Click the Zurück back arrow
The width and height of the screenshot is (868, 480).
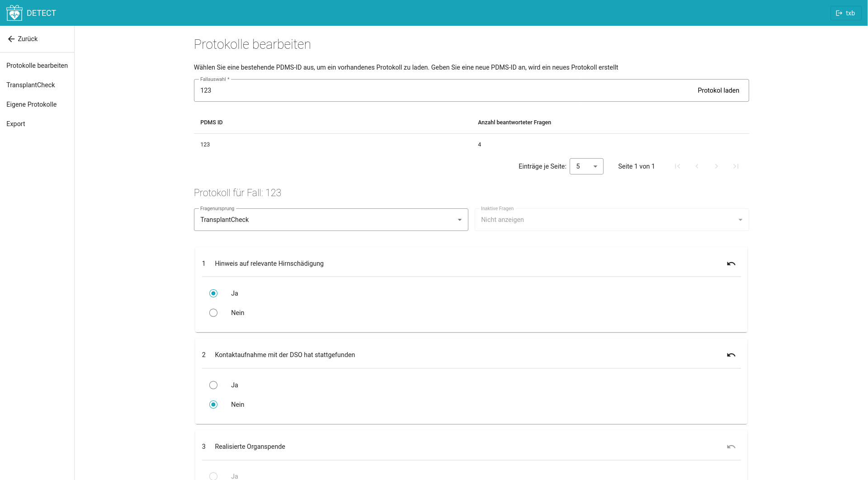[x=11, y=39]
